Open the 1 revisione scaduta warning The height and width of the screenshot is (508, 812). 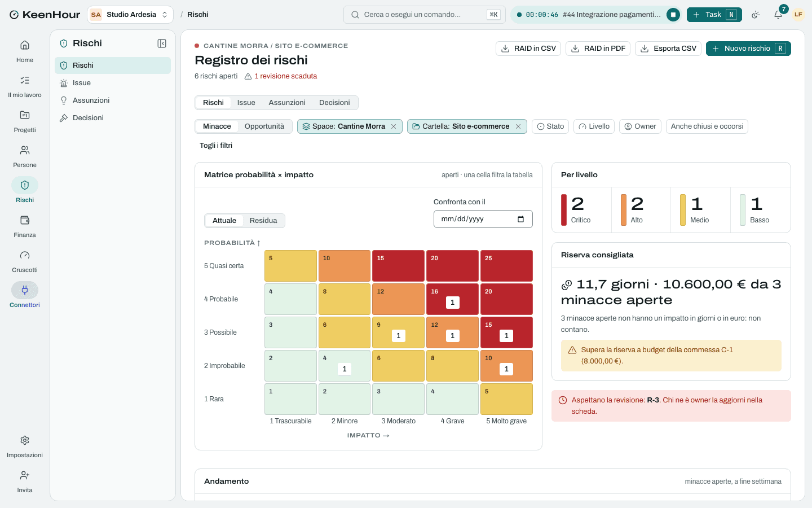pos(281,76)
